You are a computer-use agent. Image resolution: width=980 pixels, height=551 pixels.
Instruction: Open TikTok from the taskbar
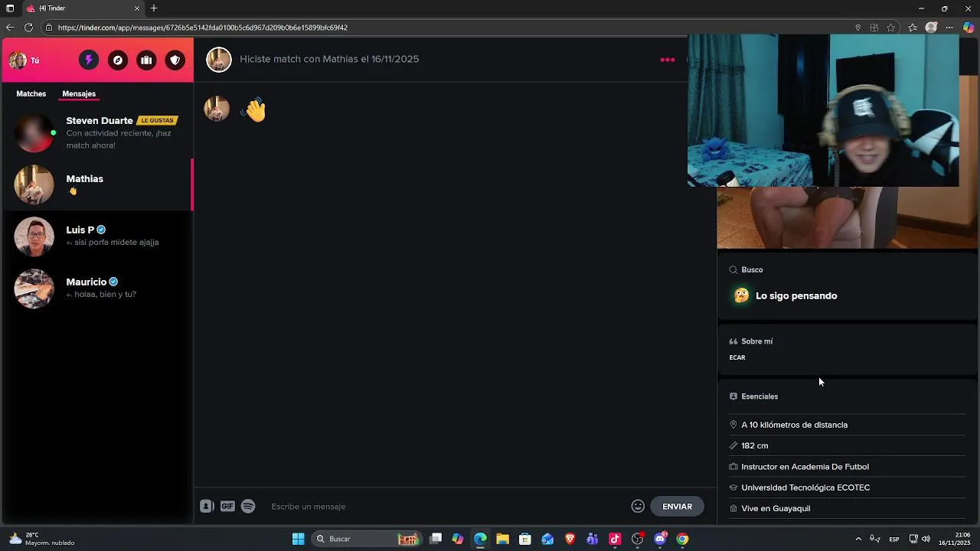[x=615, y=539]
